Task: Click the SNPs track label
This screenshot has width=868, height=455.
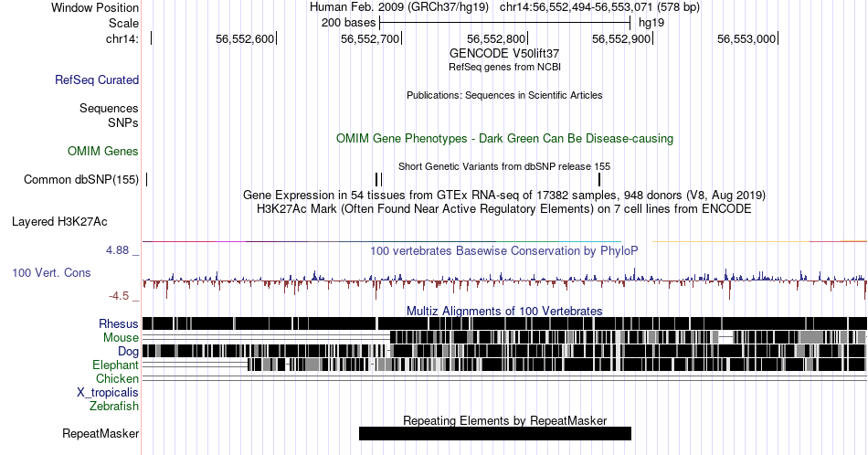Action: pos(123,122)
